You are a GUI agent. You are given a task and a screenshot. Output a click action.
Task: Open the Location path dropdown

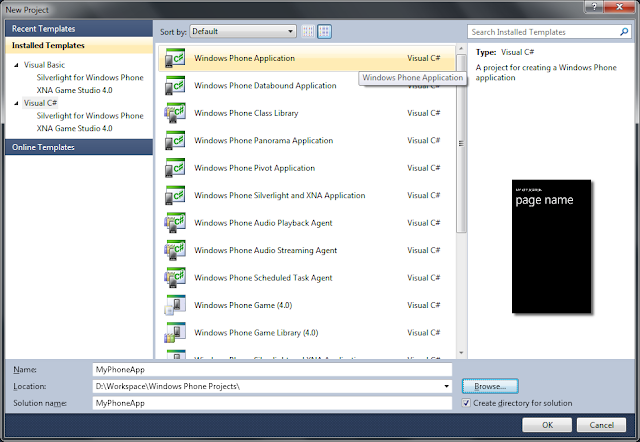click(x=447, y=386)
